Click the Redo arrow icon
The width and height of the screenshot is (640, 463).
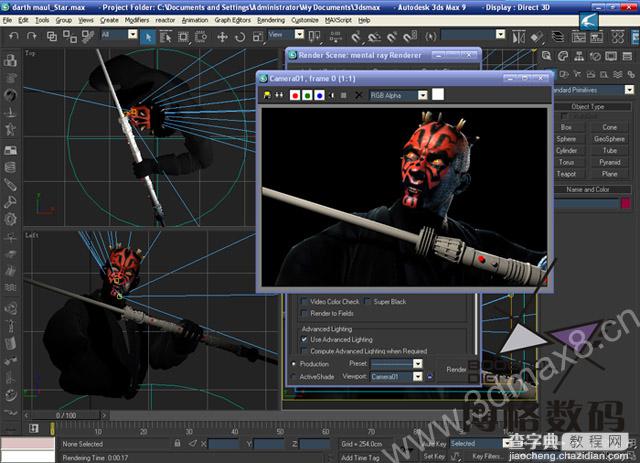pos(31,36)
